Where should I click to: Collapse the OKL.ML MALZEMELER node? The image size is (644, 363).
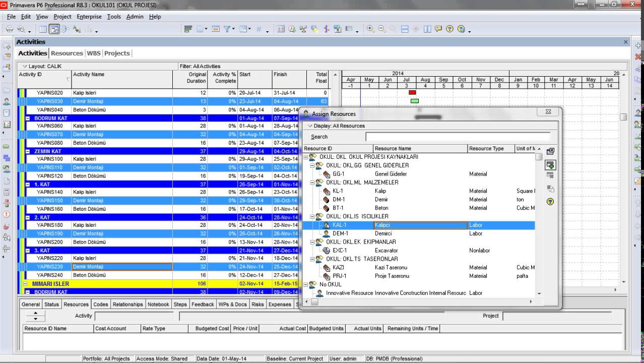click(x=312, y=183)
